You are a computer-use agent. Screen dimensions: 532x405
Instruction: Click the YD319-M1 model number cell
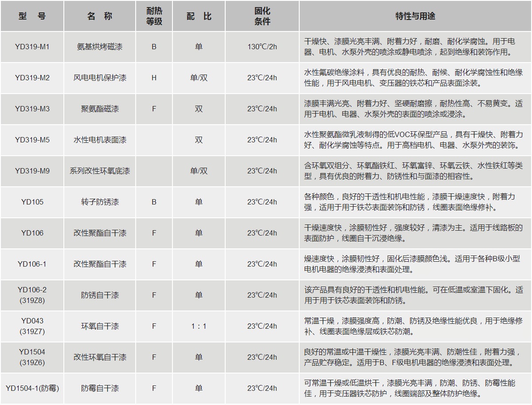pyautogui.click(x=31, y=46)
